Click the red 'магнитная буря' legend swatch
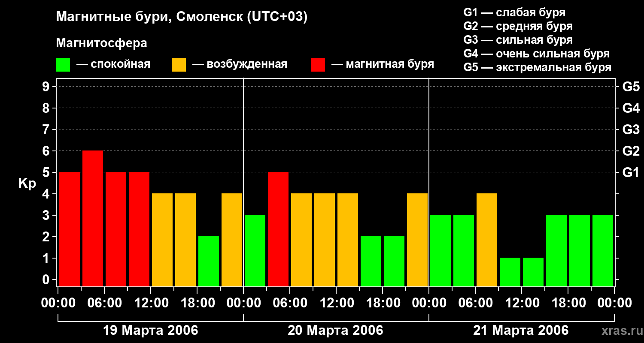Viewport: 644px width, 343px height. 318,65
